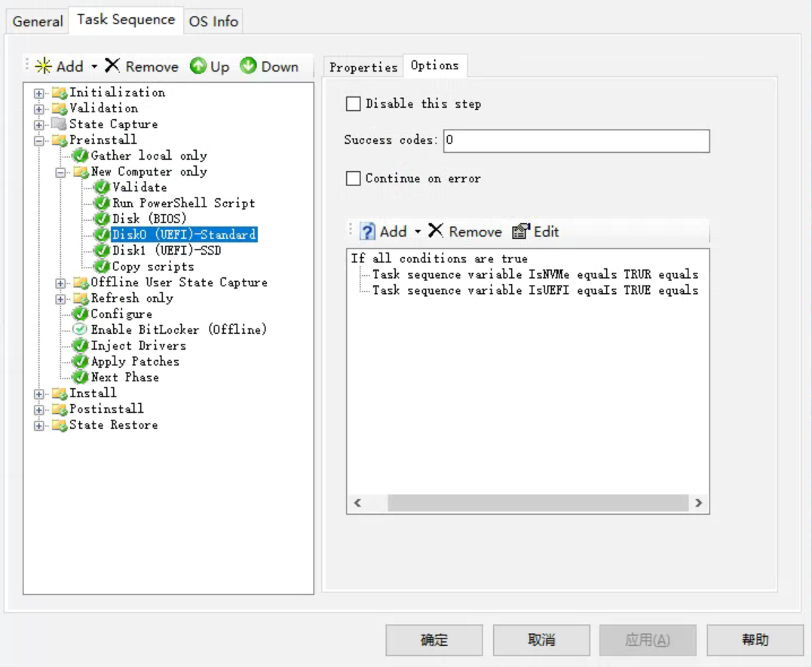Expand the State Capture group
812x667 pixels.
click(39, 125)
